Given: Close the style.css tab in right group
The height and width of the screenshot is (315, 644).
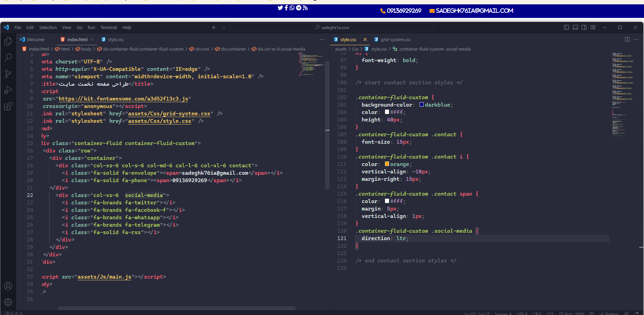Looking at the screenshot, I should tap(365, 39).
